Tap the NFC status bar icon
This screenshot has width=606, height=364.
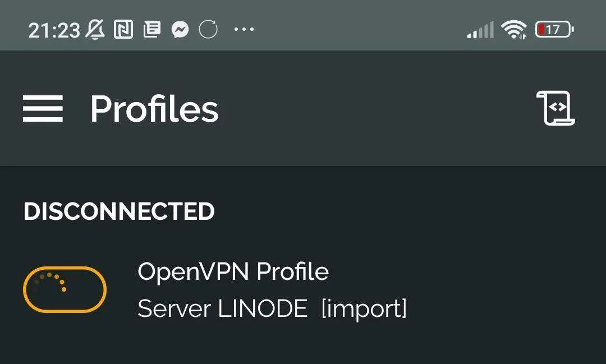[x=123, y=29]
